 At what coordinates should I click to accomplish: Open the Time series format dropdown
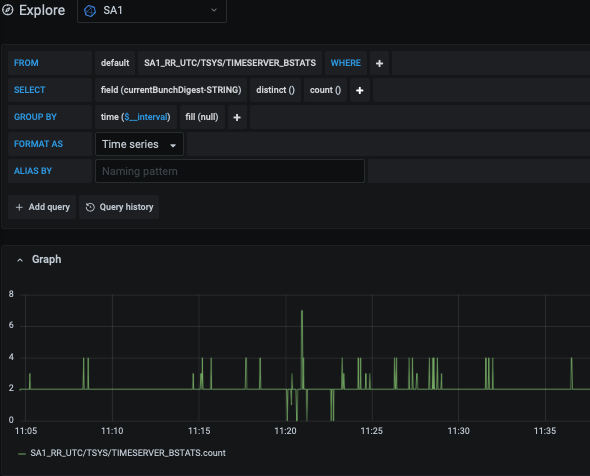139,144
